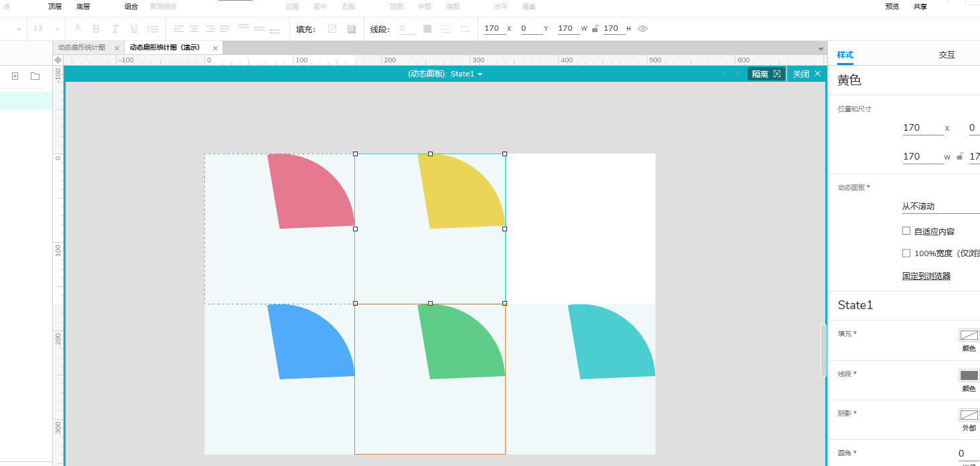Screen dimensions: 980x466
Task: Open the tab list dropdown arrow
Action: tap(821, 49)
